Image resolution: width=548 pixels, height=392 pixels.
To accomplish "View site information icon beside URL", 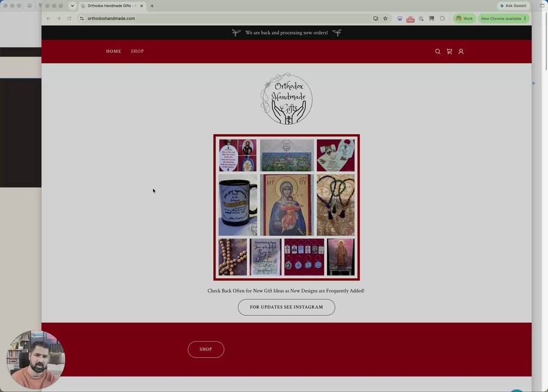I will click(82, 19).
